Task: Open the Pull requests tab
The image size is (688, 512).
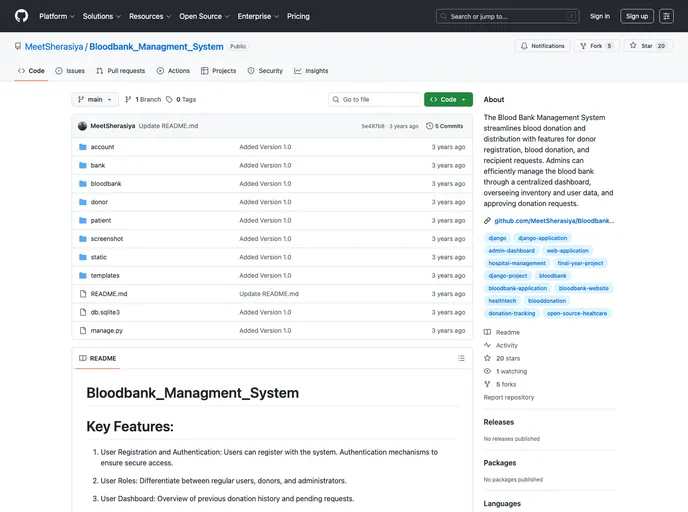Action: click(121, 71)
